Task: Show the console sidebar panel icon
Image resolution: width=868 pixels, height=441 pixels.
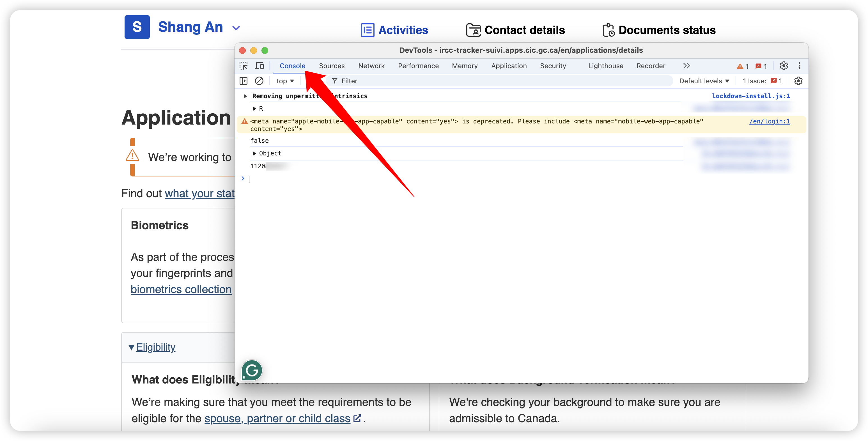Action: coord(243,81)
